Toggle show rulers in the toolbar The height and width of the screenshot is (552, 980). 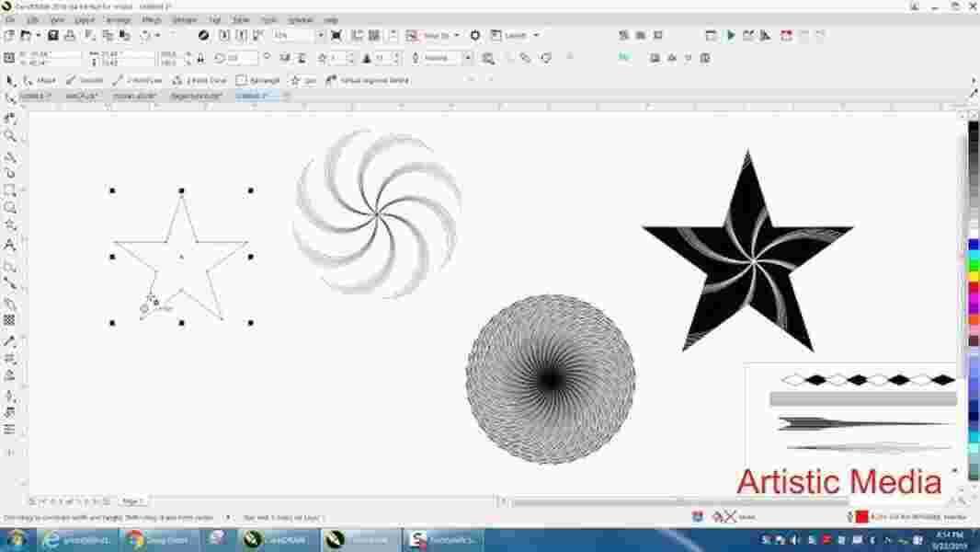358,36
